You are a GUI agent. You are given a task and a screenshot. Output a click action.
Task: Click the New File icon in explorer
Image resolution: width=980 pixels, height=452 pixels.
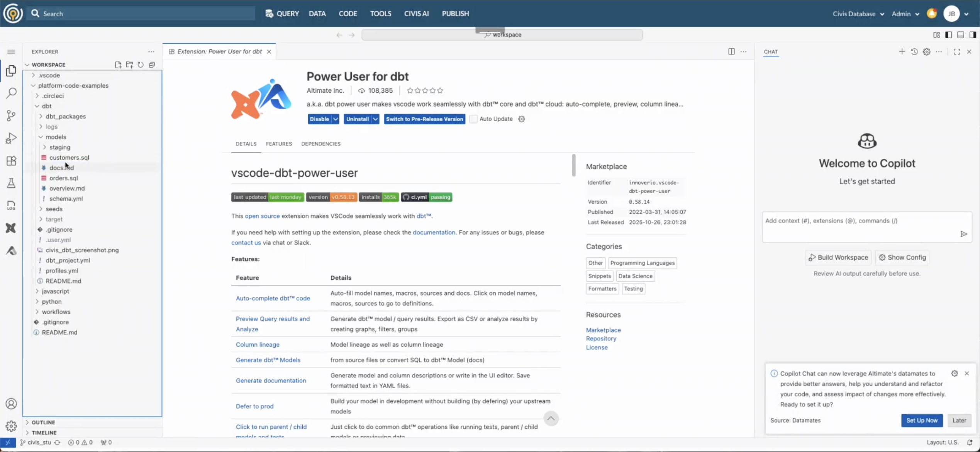118,65
